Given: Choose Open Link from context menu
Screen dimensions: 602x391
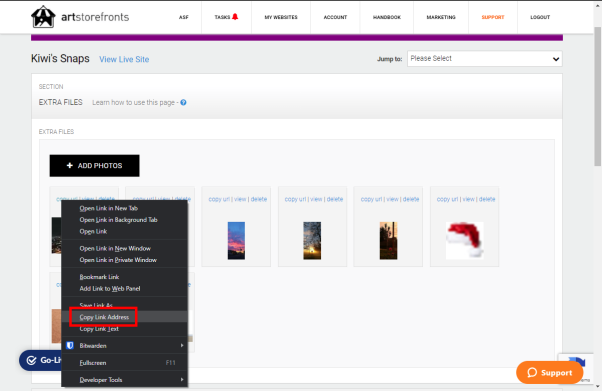Looking at the screenshot, I should pos(124,231).
